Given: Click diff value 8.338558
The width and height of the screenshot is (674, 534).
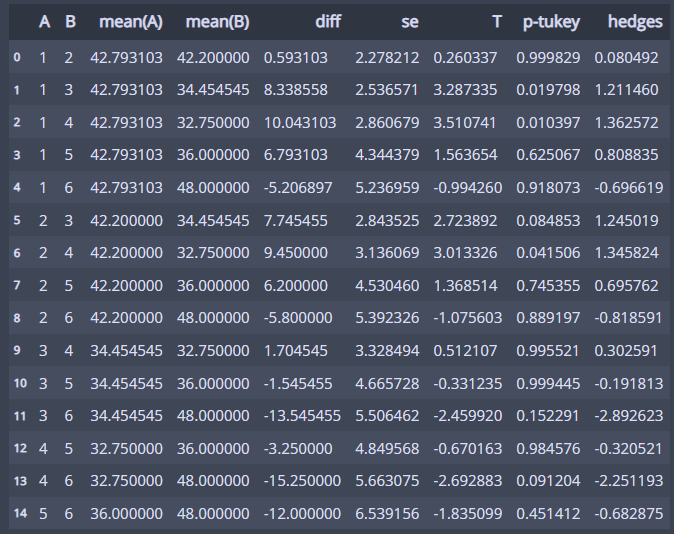Looking at the screenshot, I should 296,90.
